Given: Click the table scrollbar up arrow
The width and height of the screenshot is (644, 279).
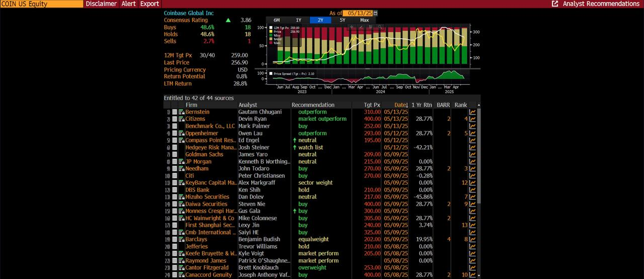Looking at the screenshot, I should point(478,105).
